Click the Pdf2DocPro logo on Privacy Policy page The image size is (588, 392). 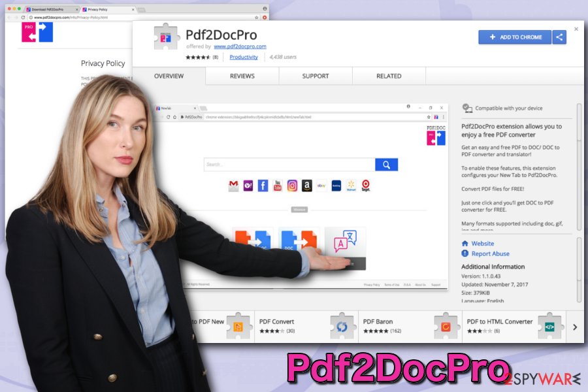[x=37, y=32]
